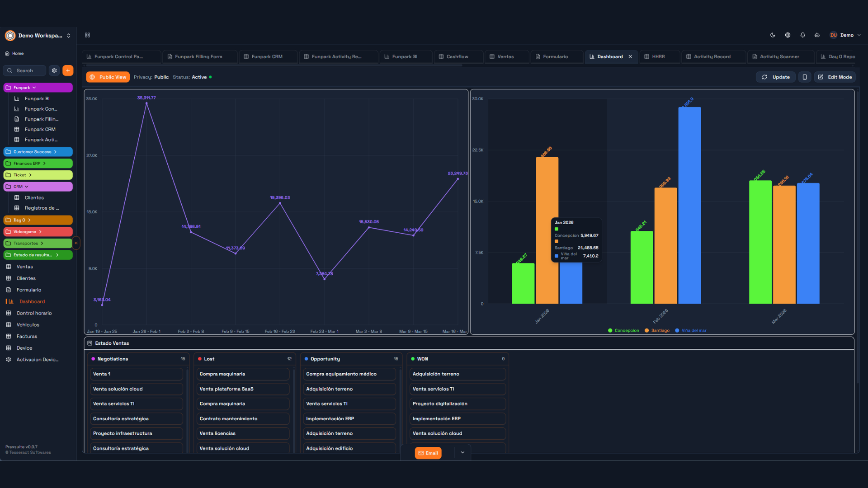This screenshot has height=488, width=868.
Task: Toggle Santiago series in chart legend
Action: [x=657, y=331]
